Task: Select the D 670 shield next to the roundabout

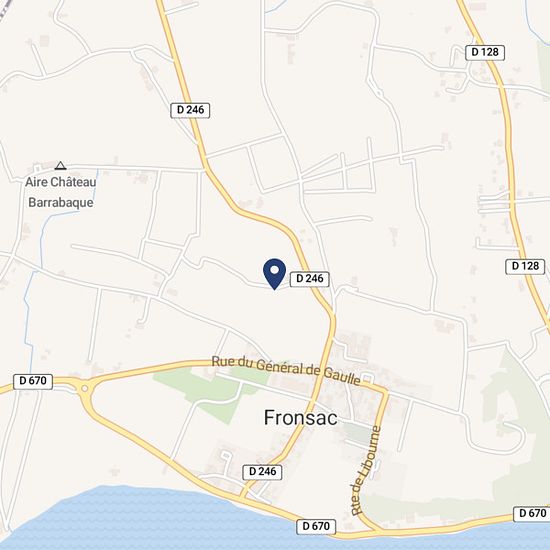Action: click(33, 381)
